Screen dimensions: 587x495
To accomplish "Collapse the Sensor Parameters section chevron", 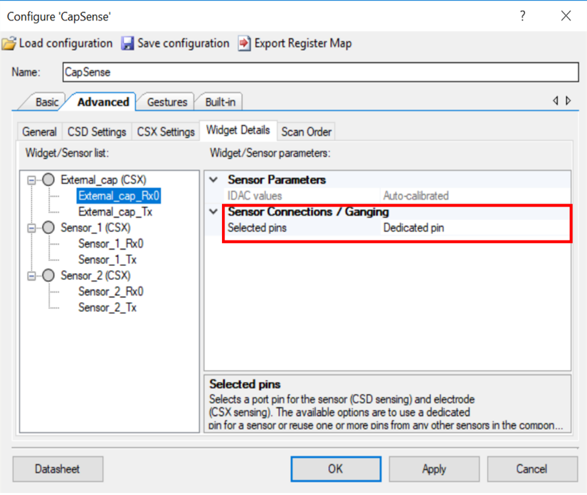I will tap(213, 180).
